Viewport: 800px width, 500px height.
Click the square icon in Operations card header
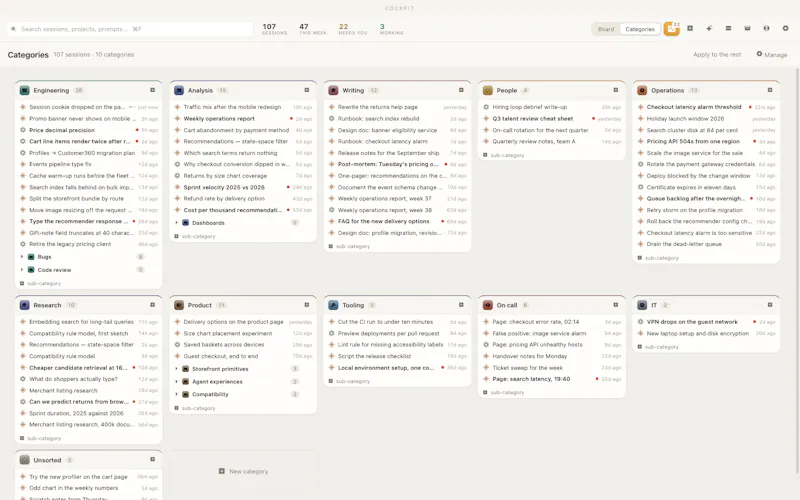[770, 90]
